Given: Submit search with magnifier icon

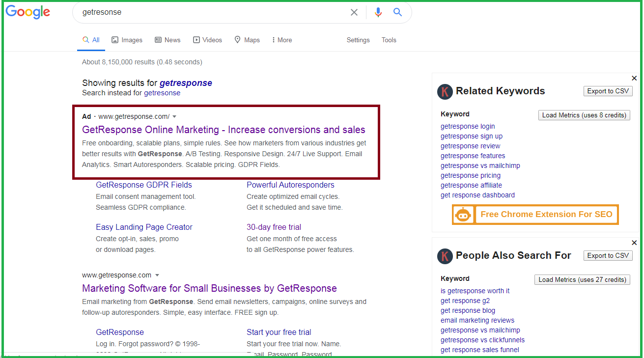Looking at the screenshot, I should 398,12.
